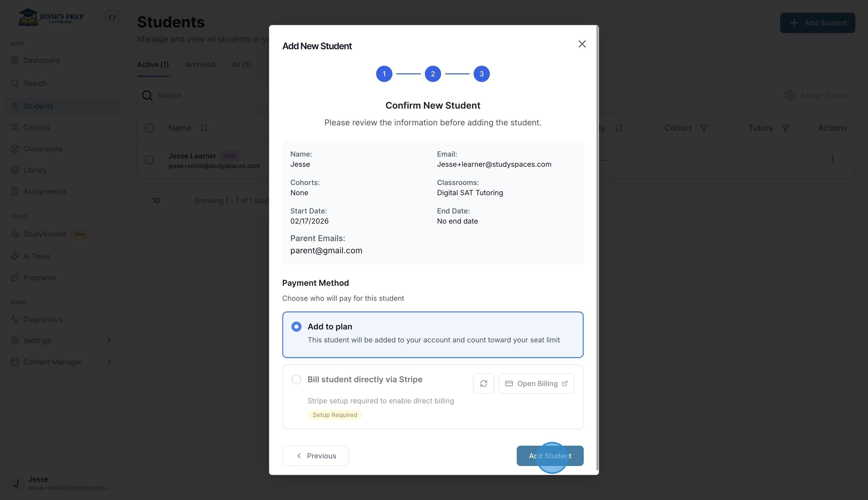Switch to the All (1) tab

241,64
